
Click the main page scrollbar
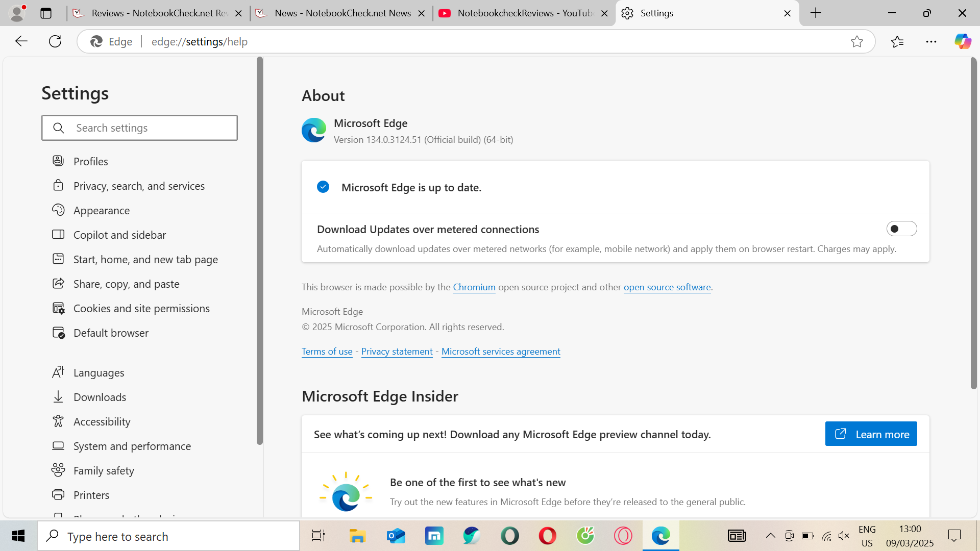tap(973, 223)
